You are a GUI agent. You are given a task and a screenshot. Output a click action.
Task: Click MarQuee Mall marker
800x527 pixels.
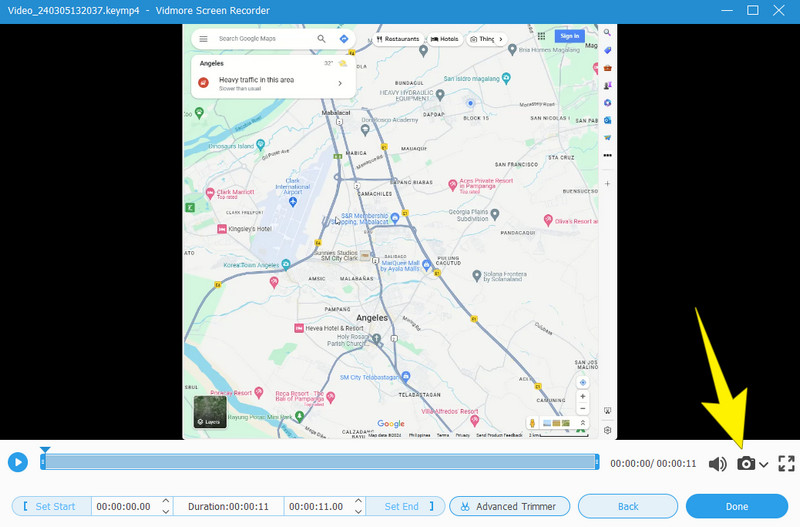coord(426,264)
